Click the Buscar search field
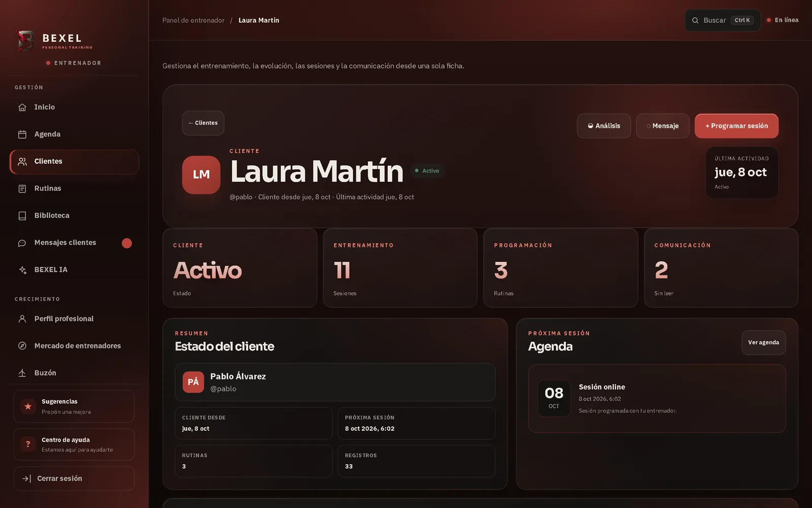Image resolution: width=812 pixels, height=508 pixels. (x=723, y=20)
